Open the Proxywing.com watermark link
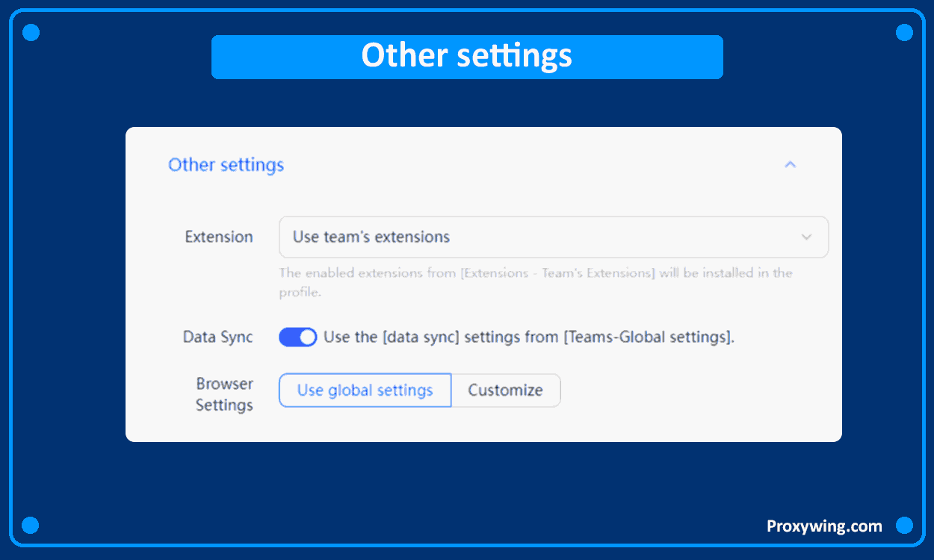 [x=824, y=526]
